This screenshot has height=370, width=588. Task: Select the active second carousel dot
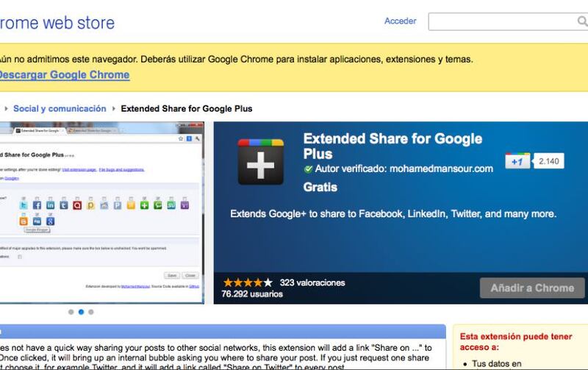pyautogui.click(x=81, y=312)
